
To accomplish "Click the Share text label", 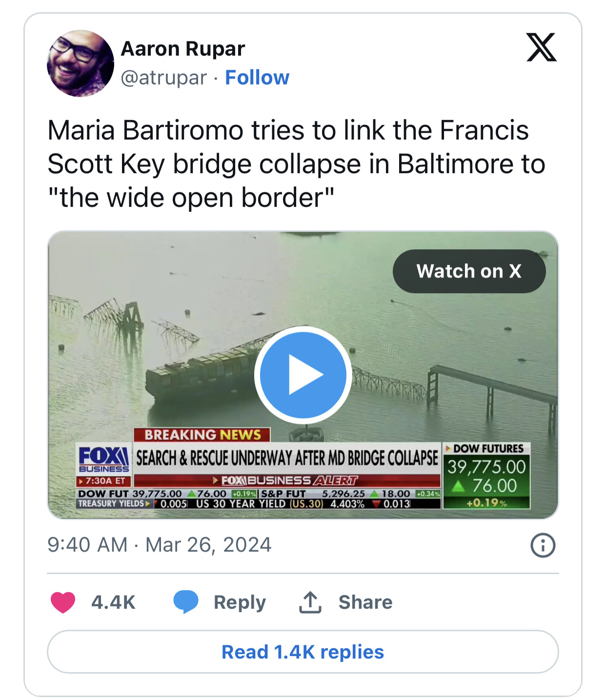I will (365, 602).
